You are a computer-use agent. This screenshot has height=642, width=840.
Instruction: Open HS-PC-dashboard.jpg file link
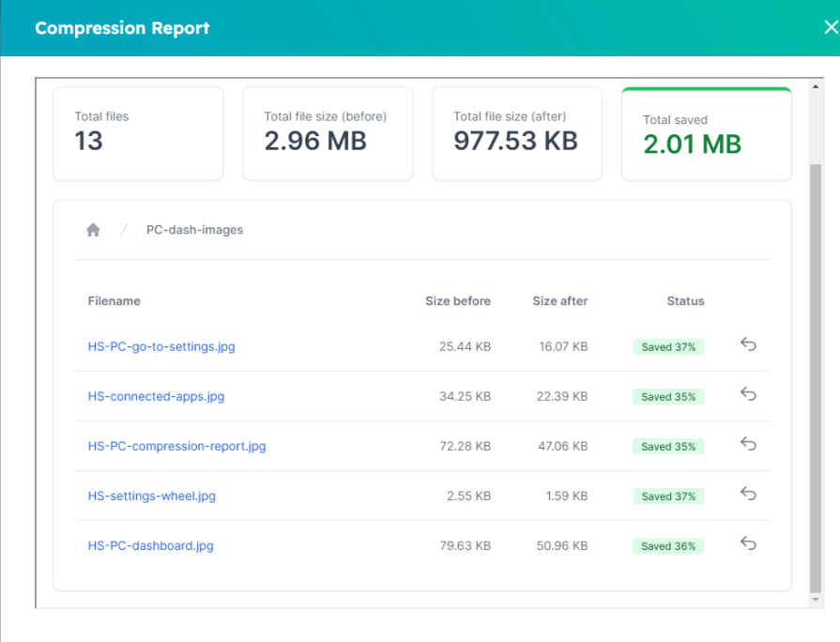point(150,545)
